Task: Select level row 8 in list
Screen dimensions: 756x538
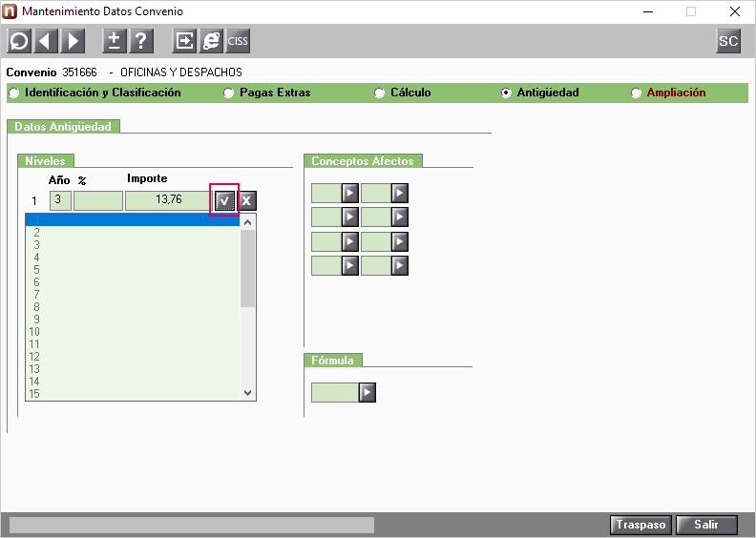Action: click(132, 307)
